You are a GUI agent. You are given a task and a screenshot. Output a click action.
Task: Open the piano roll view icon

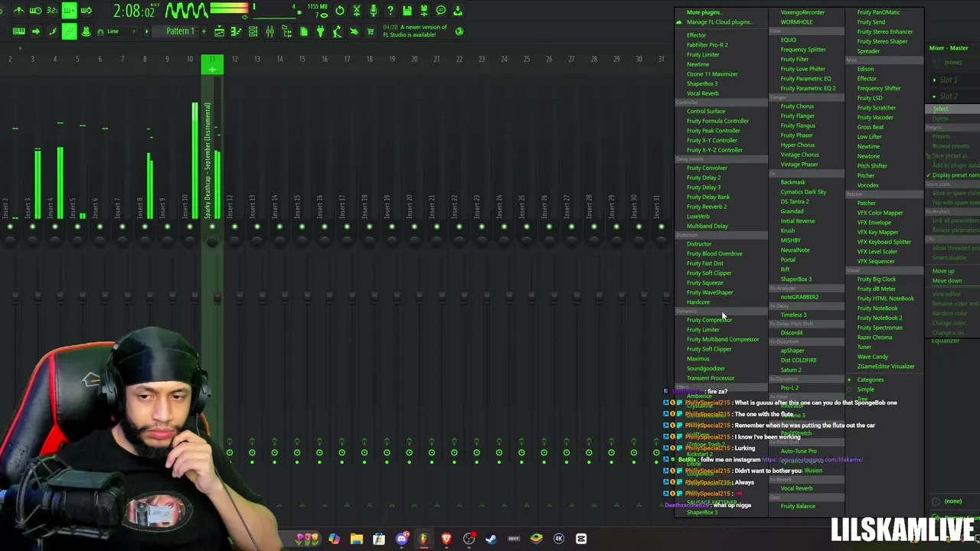tap(236, 31)
